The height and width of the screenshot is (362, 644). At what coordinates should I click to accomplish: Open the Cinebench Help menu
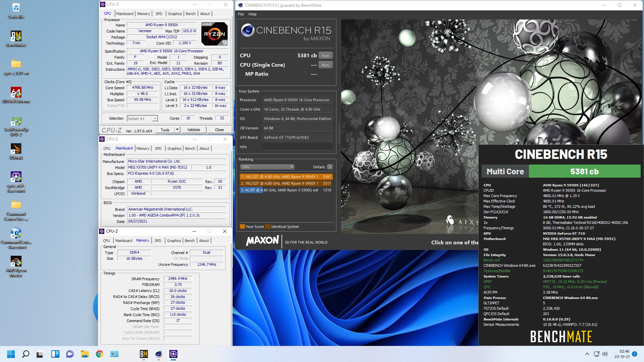coord(252,14)
